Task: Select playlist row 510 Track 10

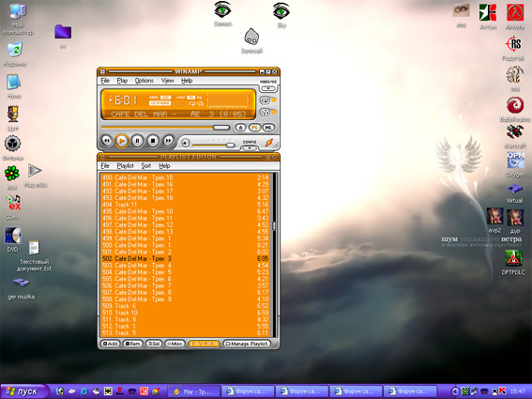Action: pyautogui.click(x=185, y=313)
